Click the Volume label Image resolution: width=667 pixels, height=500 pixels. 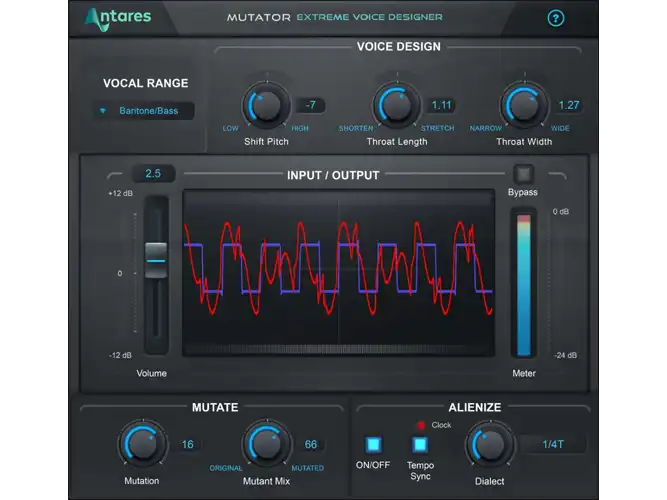(x=151, y=373)
